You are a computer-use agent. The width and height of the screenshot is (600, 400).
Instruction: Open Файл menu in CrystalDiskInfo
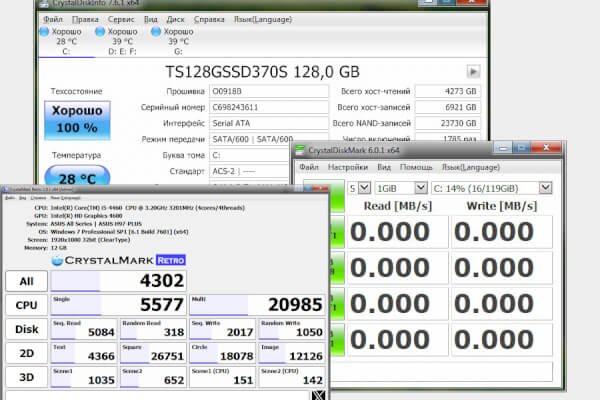[53, 19]
